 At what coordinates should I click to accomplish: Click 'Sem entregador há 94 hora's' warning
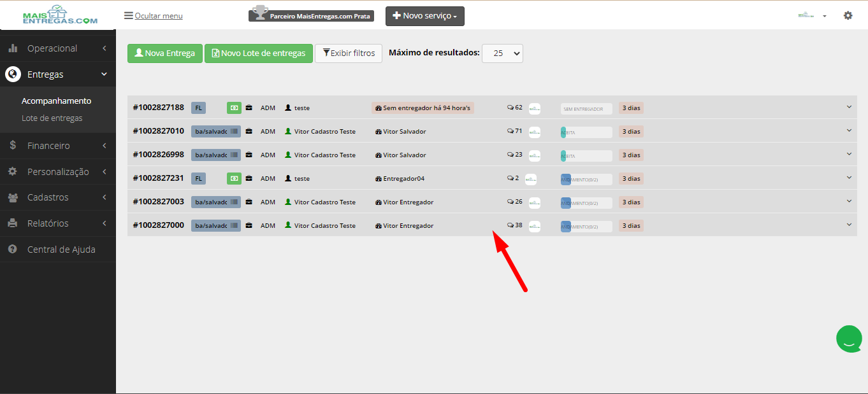click(x=423, y=108)
